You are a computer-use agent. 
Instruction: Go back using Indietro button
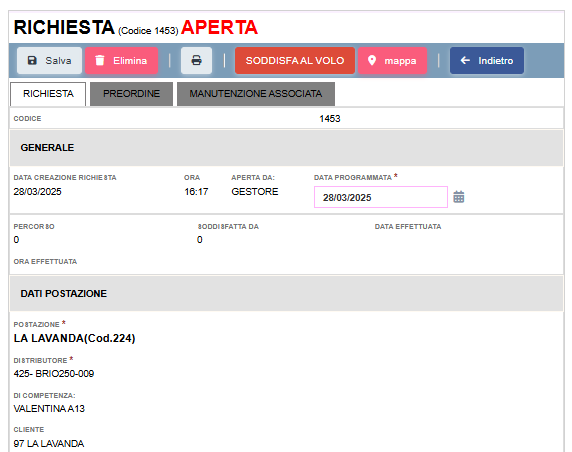pyautogui.click(x=487, y=61)
